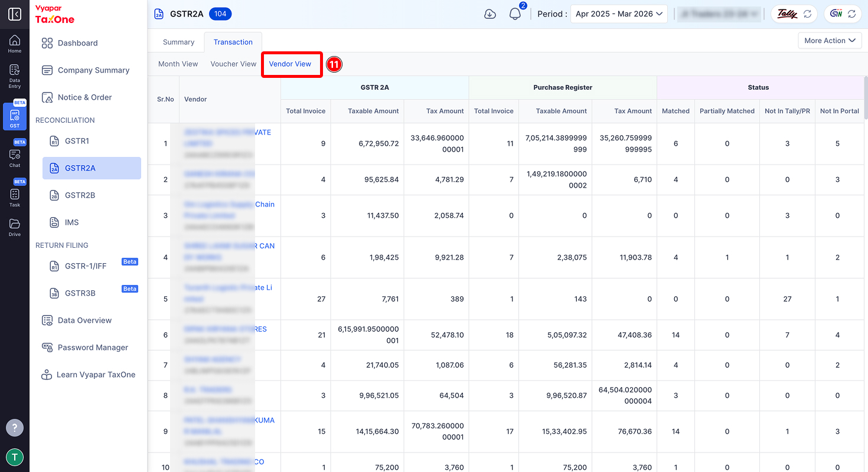Screen dimensions: 868x472
Task: Switch to the Summary tab
Action: [179, 42]
